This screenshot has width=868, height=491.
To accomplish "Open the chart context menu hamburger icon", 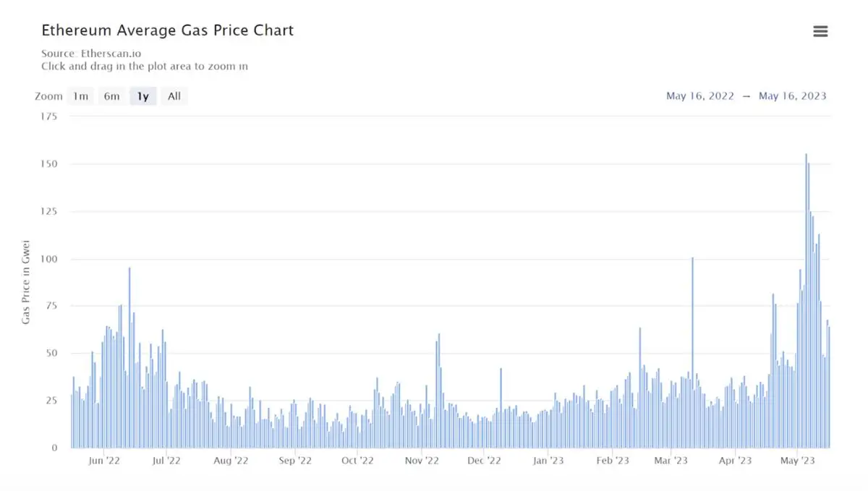I will [820, 31].
